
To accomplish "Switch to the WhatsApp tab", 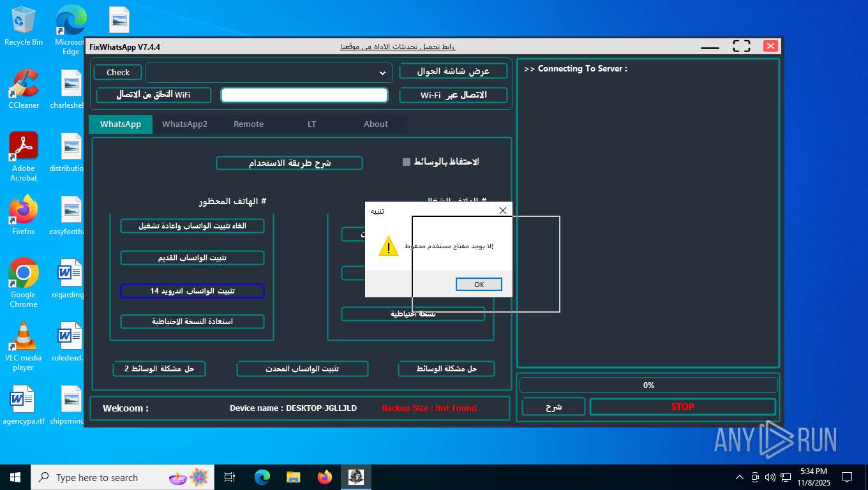I will pos(121,124).
